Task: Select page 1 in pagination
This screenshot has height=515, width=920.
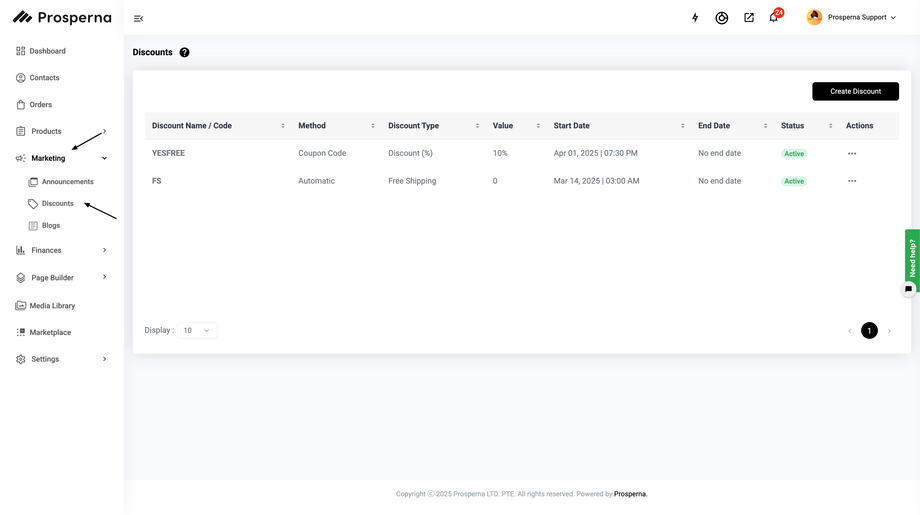Action: (x=869, y=330)
